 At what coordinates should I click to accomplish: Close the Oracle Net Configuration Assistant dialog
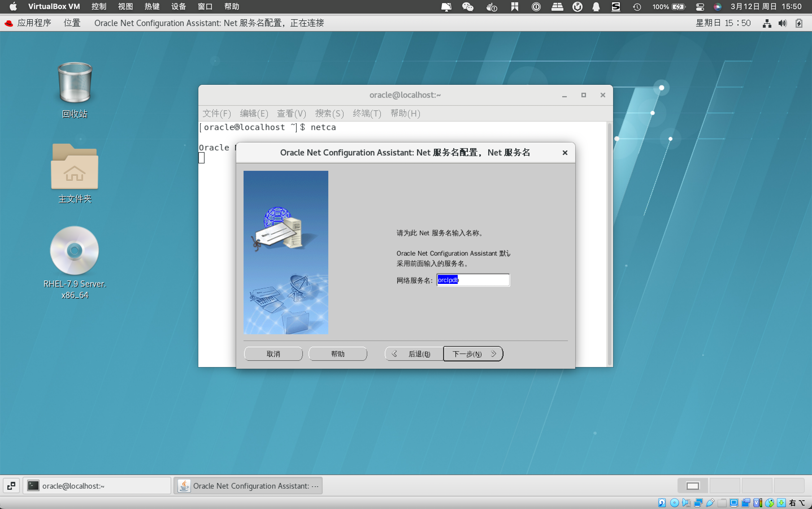coord(565,152)
